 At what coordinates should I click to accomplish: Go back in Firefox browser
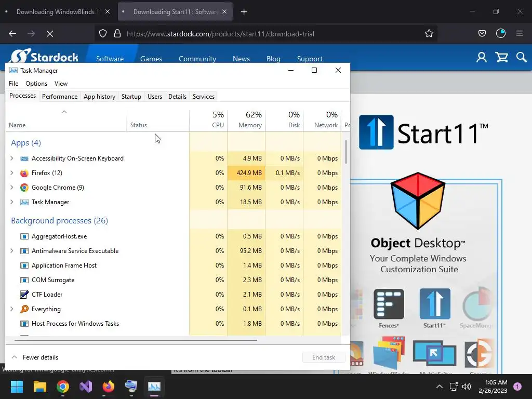pyautogui.click(x=12, y=34)
